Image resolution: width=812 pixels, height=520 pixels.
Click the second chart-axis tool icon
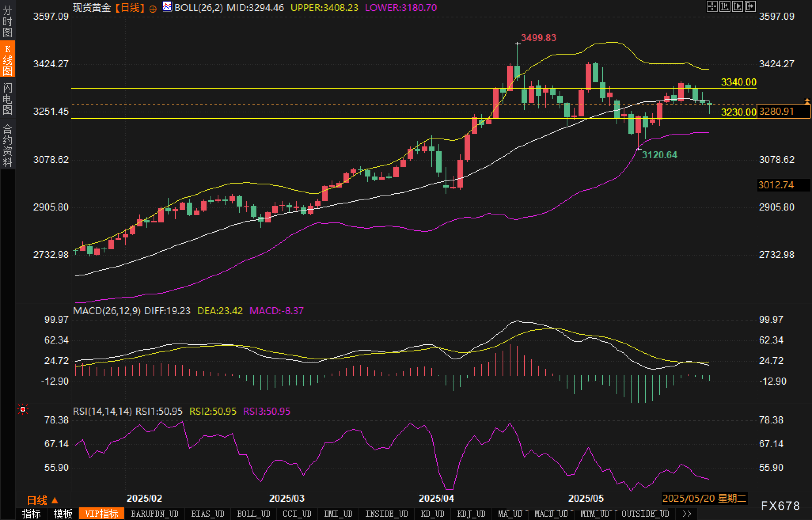coord(725,6)
